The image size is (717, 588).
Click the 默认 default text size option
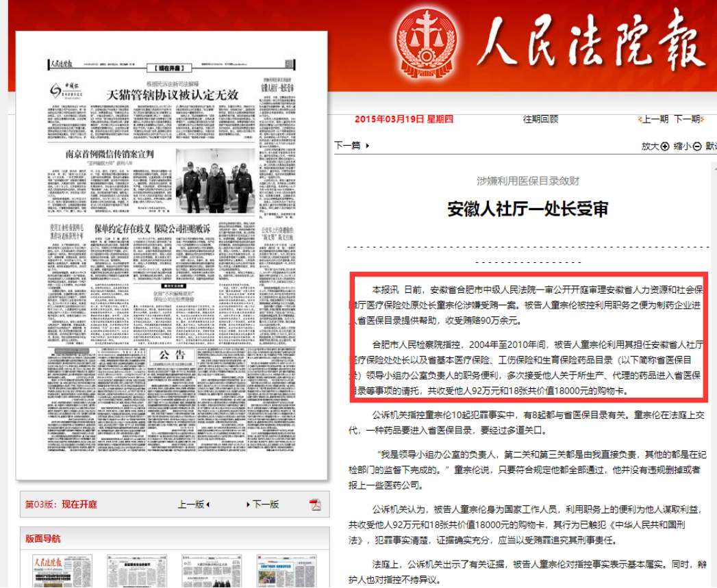pyautogui.click(x=711, y=146)
